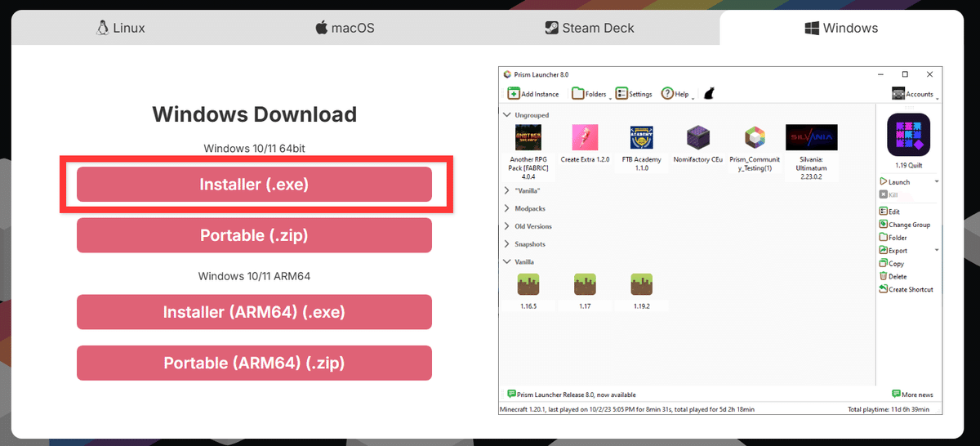The width and height of the screenshot is (980, 446).
Task: Expand the Old Versions group
Action: pyautogui.click(x=507, y=226)
